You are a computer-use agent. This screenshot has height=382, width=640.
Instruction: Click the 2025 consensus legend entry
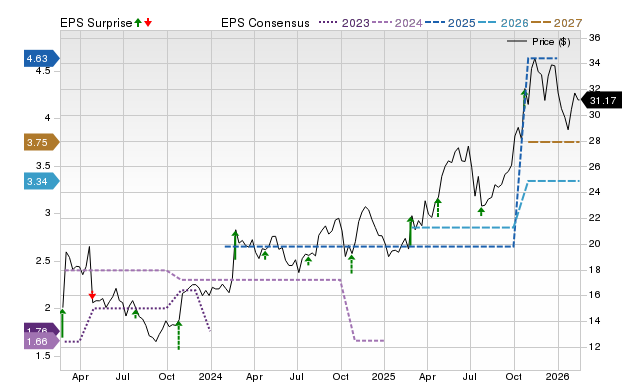tap(450, 23)
